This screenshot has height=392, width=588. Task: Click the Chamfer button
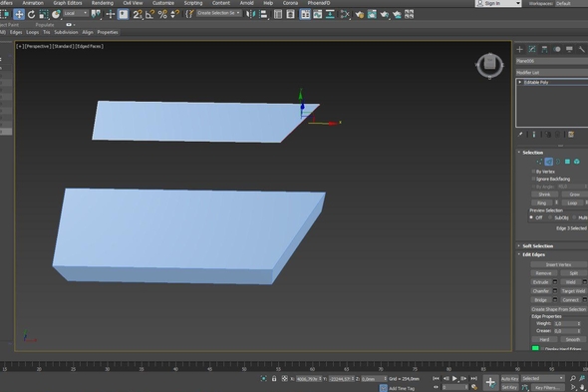pyautogui.click(x=541, y=291)
